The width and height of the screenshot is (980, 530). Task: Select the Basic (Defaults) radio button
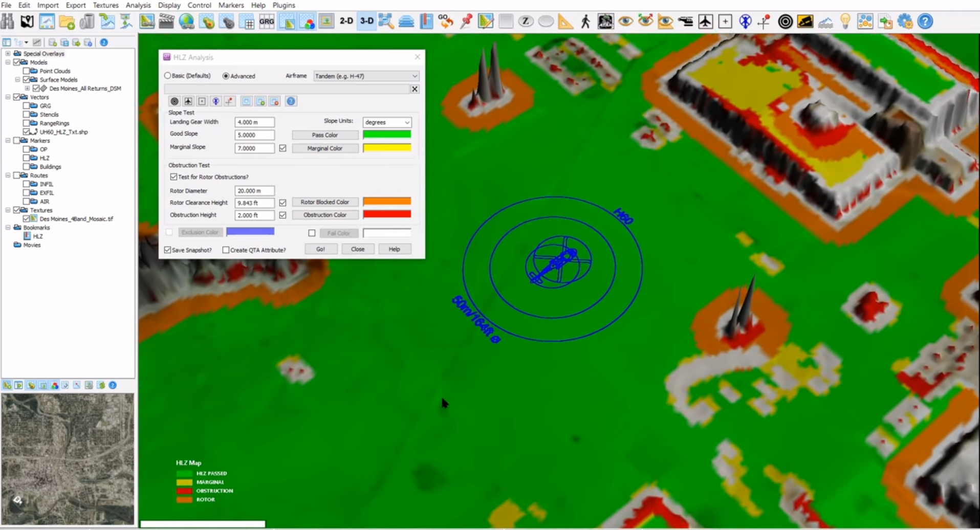coord(168,76)
